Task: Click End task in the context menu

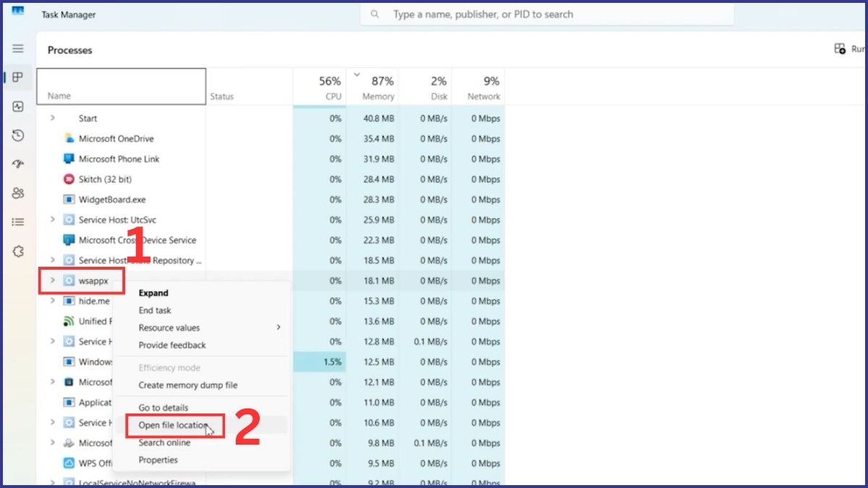Action: click(155, 310)
